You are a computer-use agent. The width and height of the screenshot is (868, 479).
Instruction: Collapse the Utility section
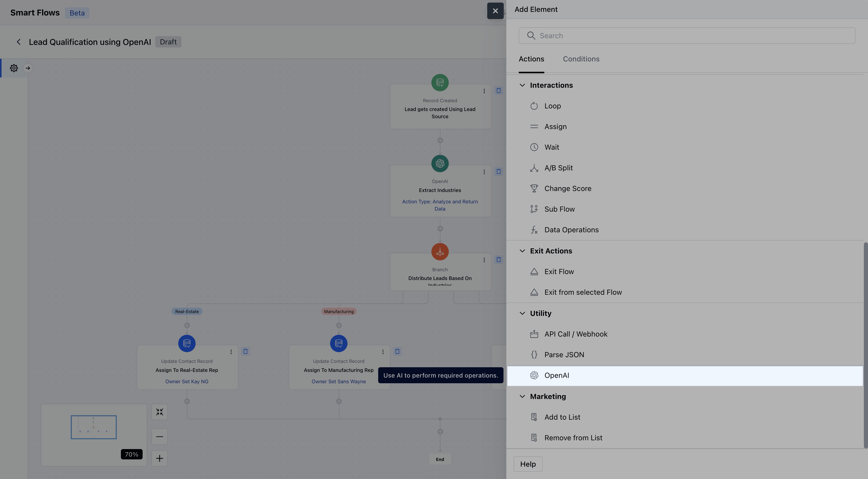coord(522,313)
